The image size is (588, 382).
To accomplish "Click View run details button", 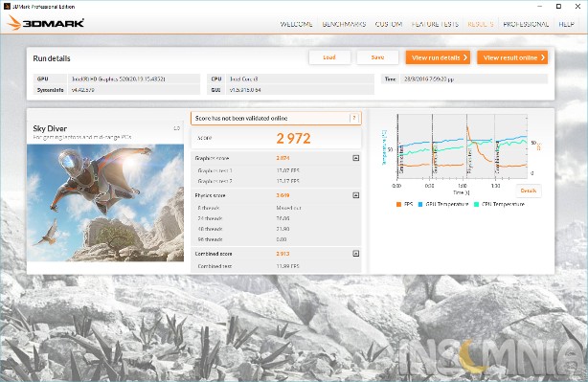I will (x=438, y=57).
